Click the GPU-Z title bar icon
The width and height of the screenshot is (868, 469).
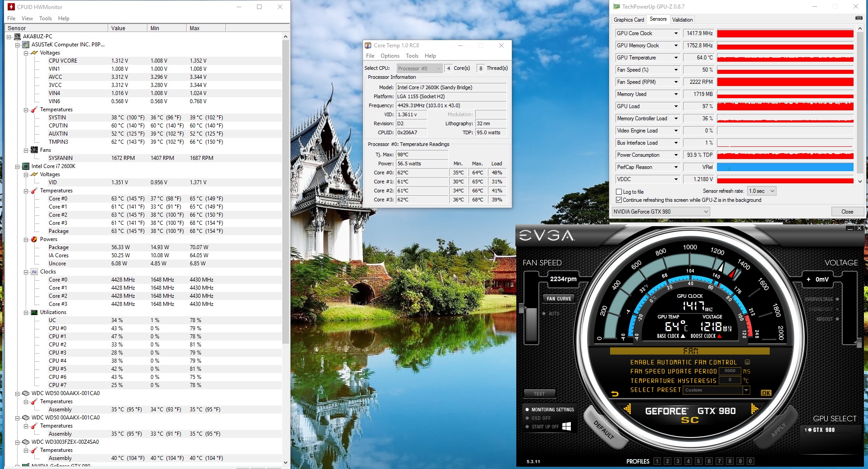click(x=616, y=7)
